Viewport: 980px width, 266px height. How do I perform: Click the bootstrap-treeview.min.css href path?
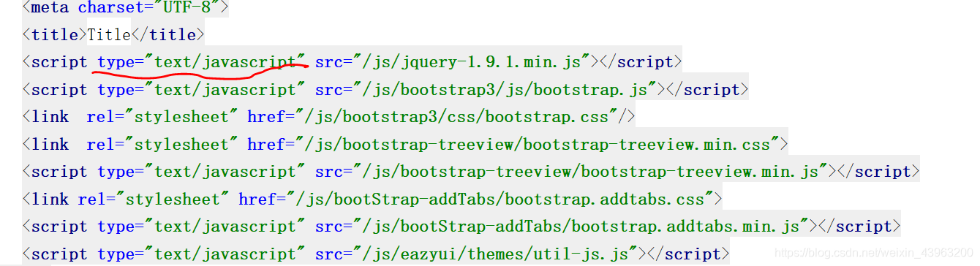534,145
